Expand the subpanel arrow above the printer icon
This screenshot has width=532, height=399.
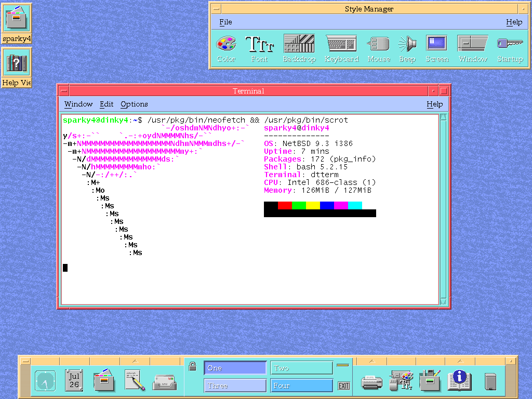tap(371, 361)
